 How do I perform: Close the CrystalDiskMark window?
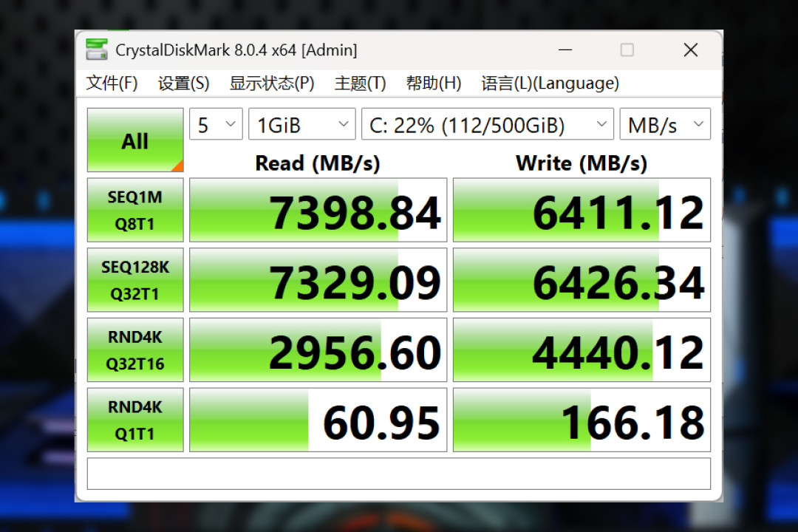coord(691,50)
